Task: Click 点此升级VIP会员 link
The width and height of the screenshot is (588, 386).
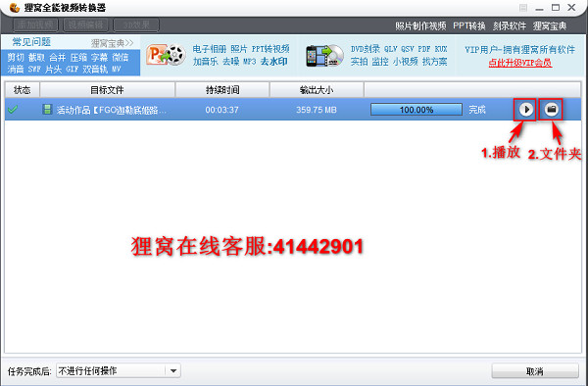Action: 520,63
